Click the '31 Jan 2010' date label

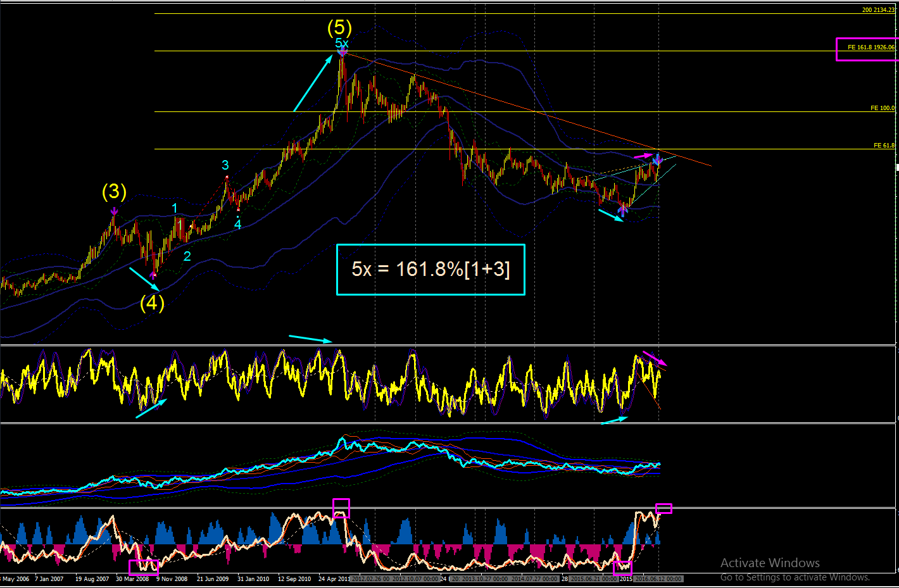[x=253, y=579]
